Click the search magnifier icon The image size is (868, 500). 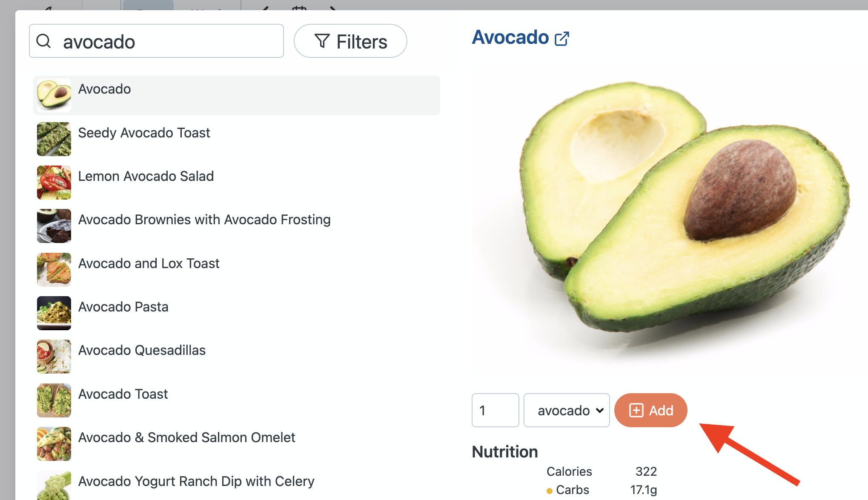(x=44, y=41)
